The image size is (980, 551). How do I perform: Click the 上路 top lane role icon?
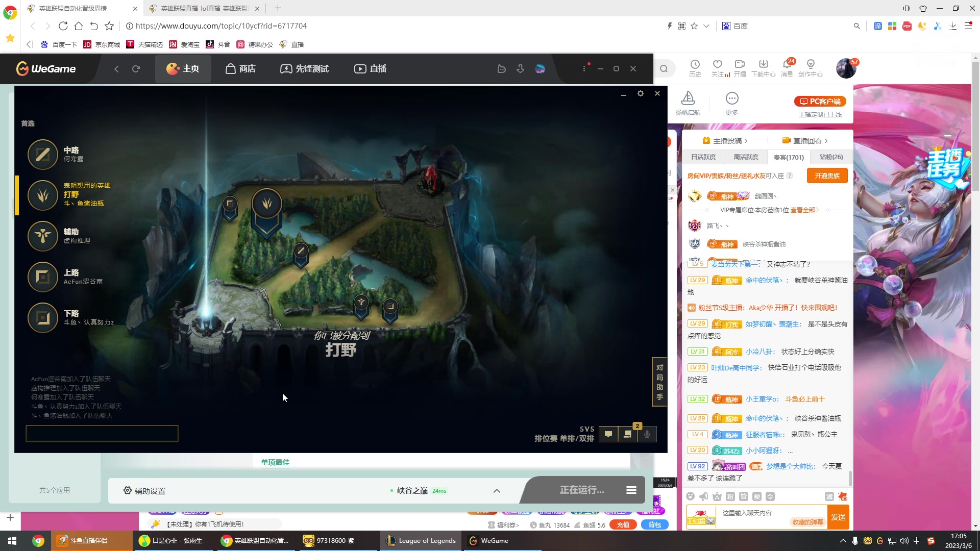[43, 277]
